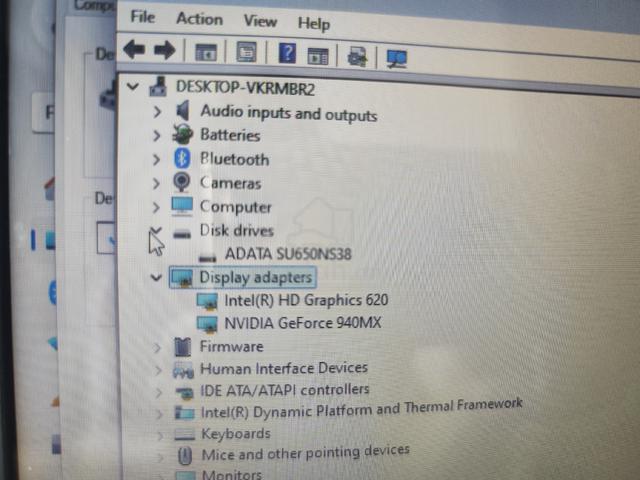Viewport: 640px width, 480px height.
Task: Collapse the DESKTOP-VKRMBR2 root node
Action: (133, 86)
